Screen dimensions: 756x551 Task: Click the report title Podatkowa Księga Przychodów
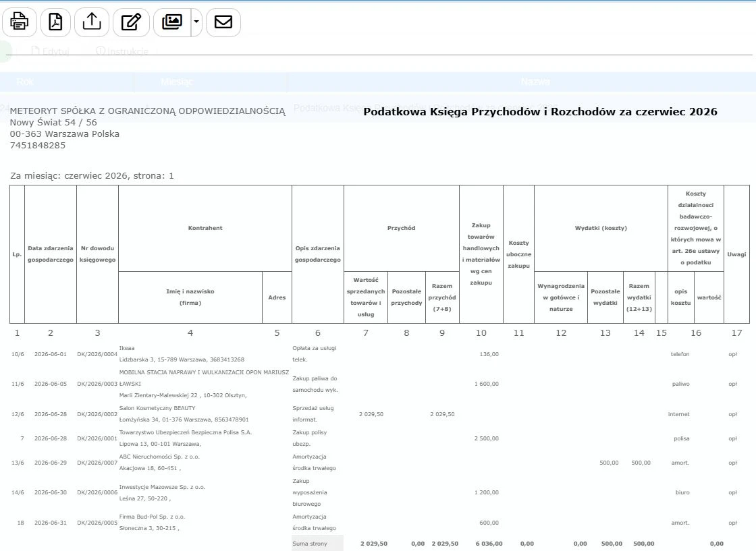click(540, 112)
